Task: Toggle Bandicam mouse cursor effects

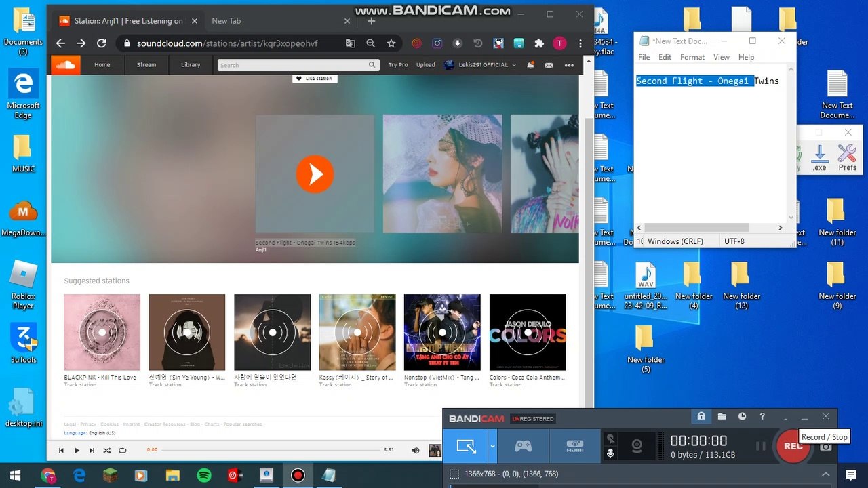Action: 610,439
